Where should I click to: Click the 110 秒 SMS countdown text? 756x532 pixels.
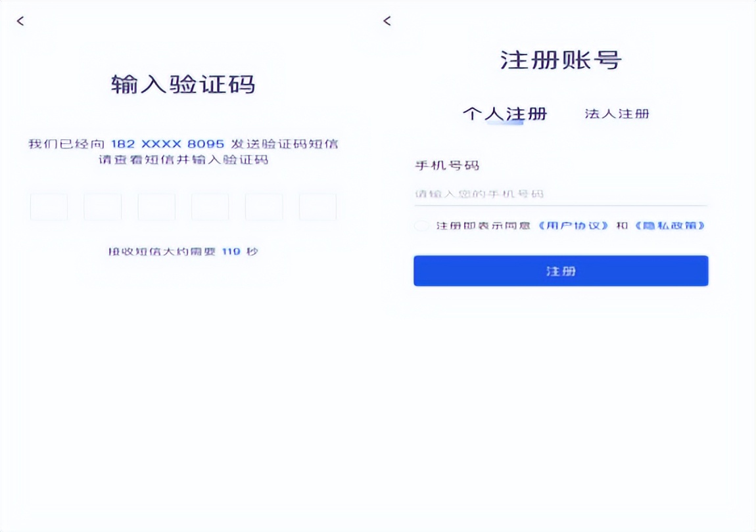point(239,252)
